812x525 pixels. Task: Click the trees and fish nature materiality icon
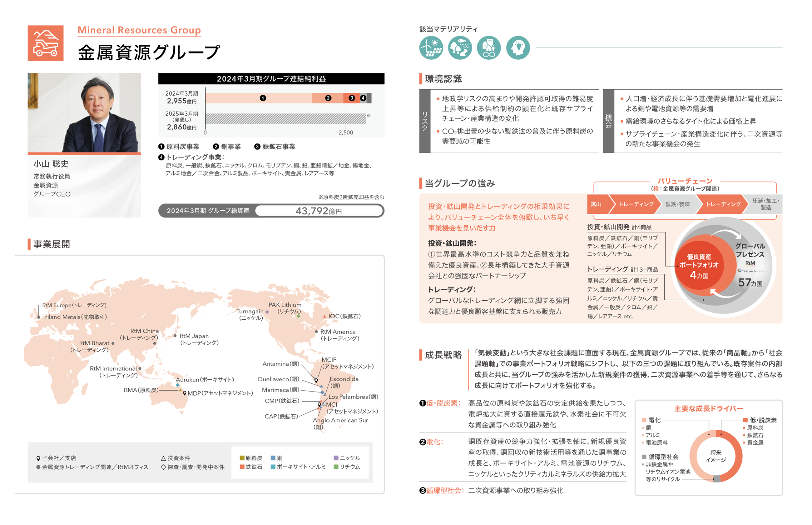[x=460, y=48]
